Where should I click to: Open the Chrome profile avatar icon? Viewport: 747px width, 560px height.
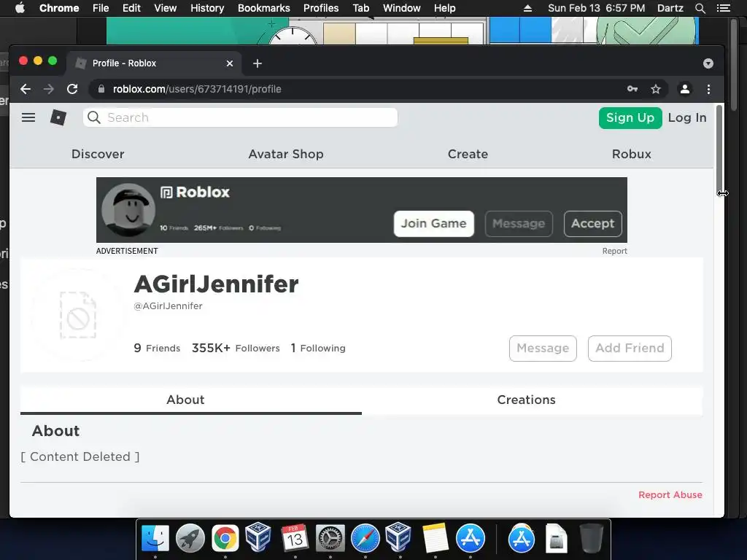coord(684,89)
